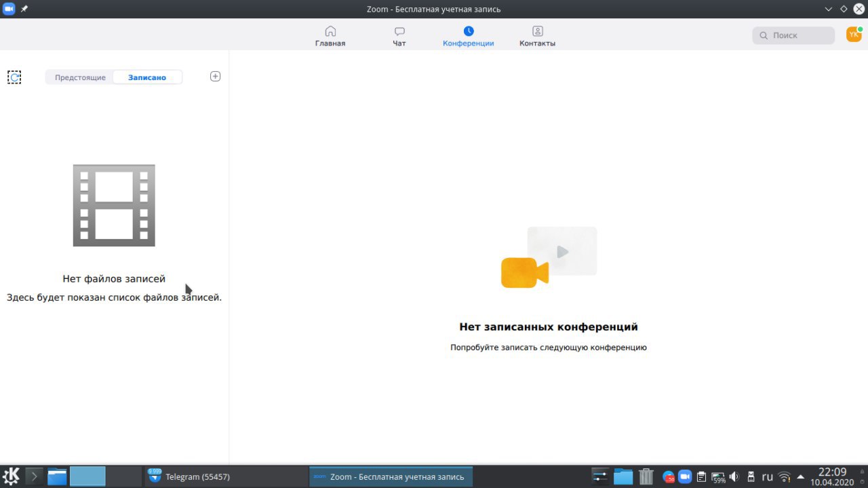Click the 'Нет файлов записей' label
The image size is (868, 488).
point(114,279)
